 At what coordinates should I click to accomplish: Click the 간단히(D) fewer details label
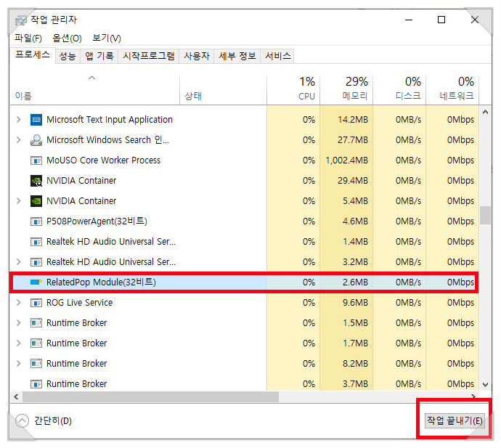53,421
